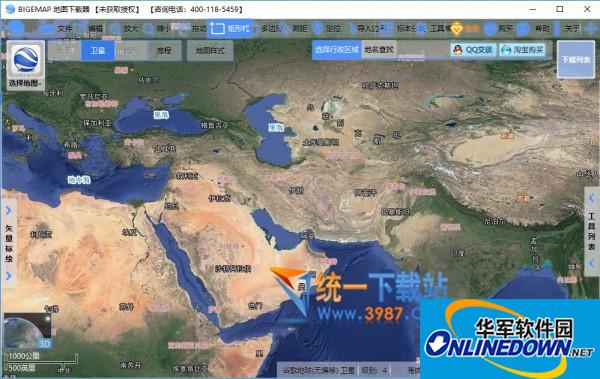Screen dimensions: 600x379
Task: Switch to the 高程 elevation map tab
Action: [164, 51]
